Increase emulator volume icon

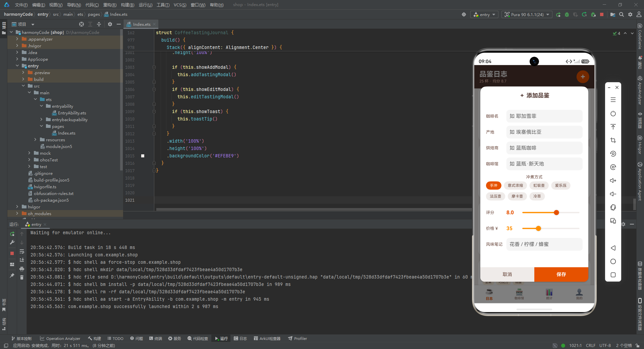[x=613, y=181]
